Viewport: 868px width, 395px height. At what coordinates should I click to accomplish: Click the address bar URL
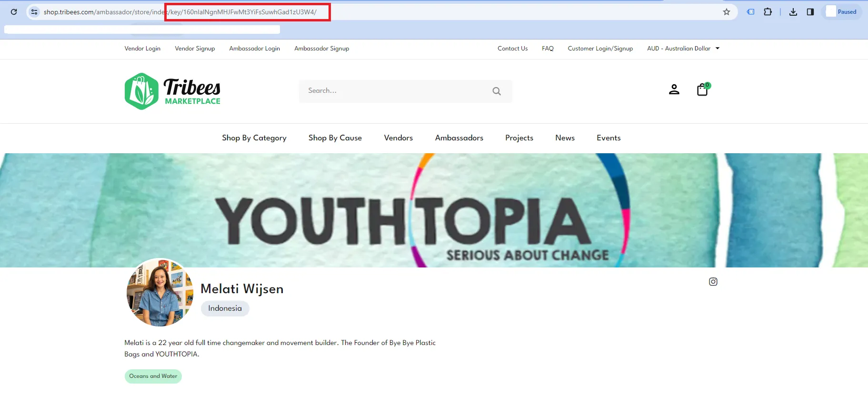click(180, 12)
